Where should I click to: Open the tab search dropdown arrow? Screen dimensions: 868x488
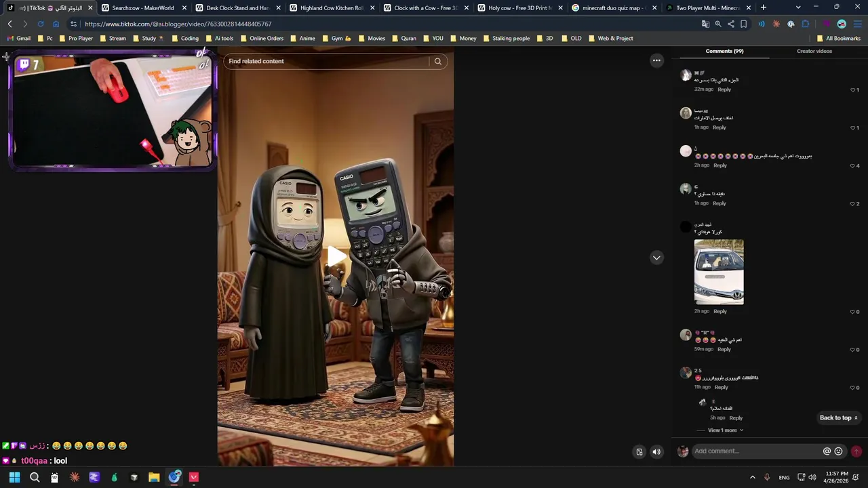point(798,7)
